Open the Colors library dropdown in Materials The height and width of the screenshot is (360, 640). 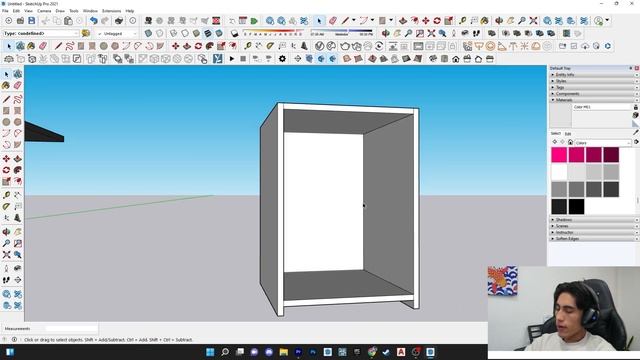[603, 143]
